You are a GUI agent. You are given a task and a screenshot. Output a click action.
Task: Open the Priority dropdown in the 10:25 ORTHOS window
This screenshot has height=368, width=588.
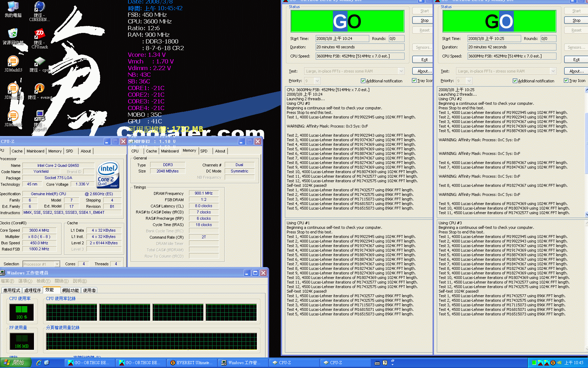click(464, 81)
